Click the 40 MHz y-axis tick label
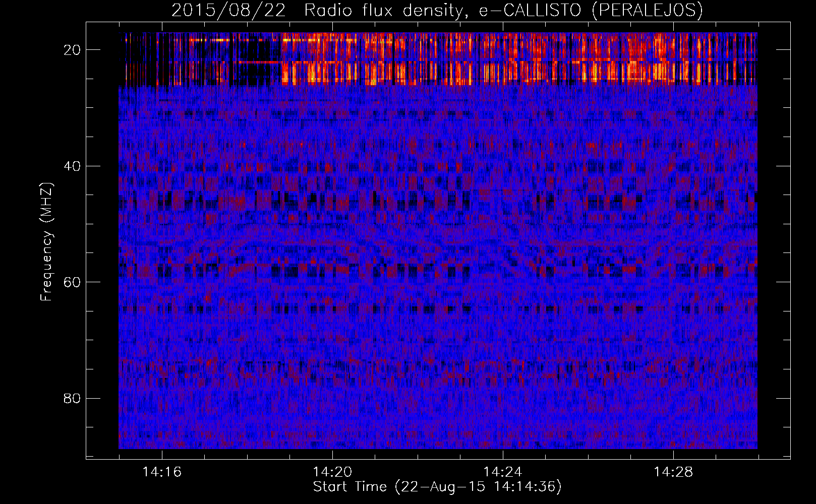The image size is (816, 504). click(x=73, y=166)
